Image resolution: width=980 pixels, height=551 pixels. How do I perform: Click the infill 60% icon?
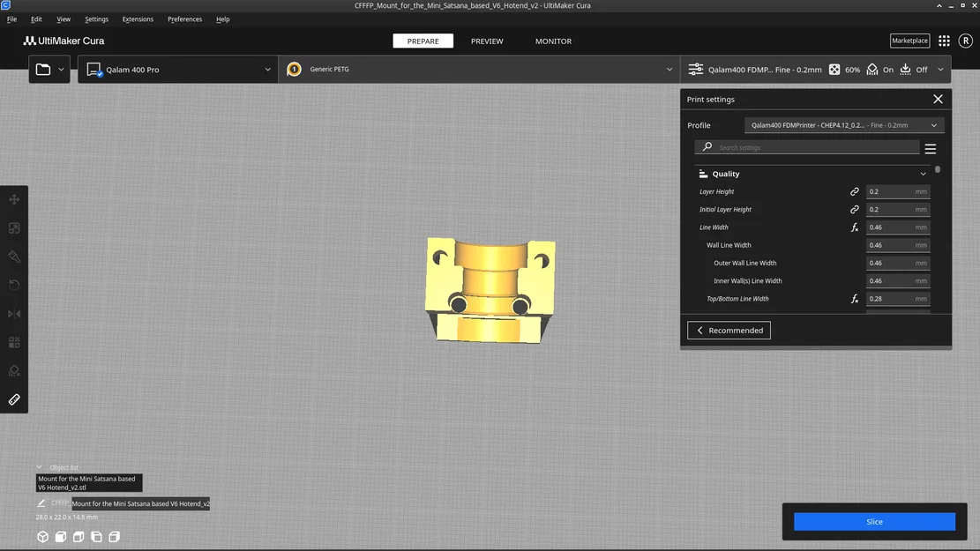tap(834, 70)
